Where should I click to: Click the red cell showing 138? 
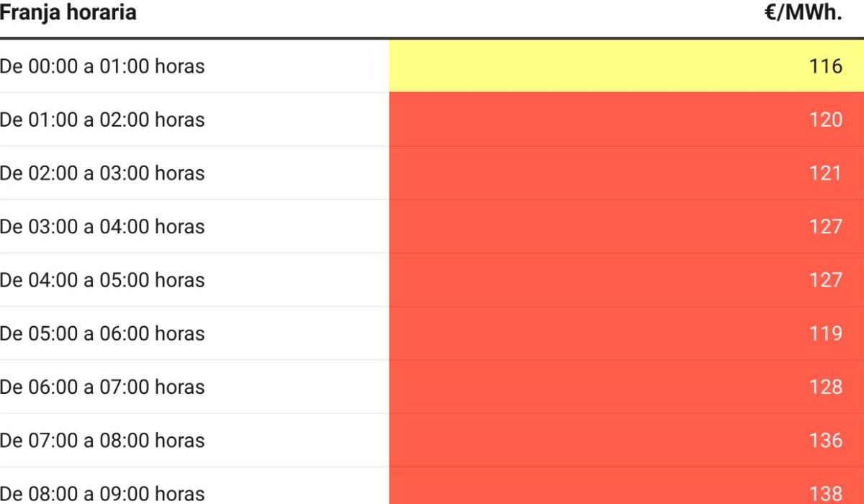pos(626,486)
